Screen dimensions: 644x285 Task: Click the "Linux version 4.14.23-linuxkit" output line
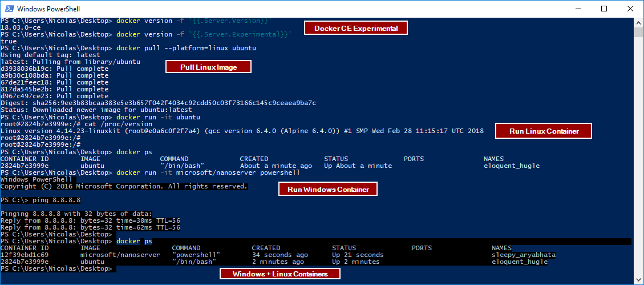pos(242,131)
